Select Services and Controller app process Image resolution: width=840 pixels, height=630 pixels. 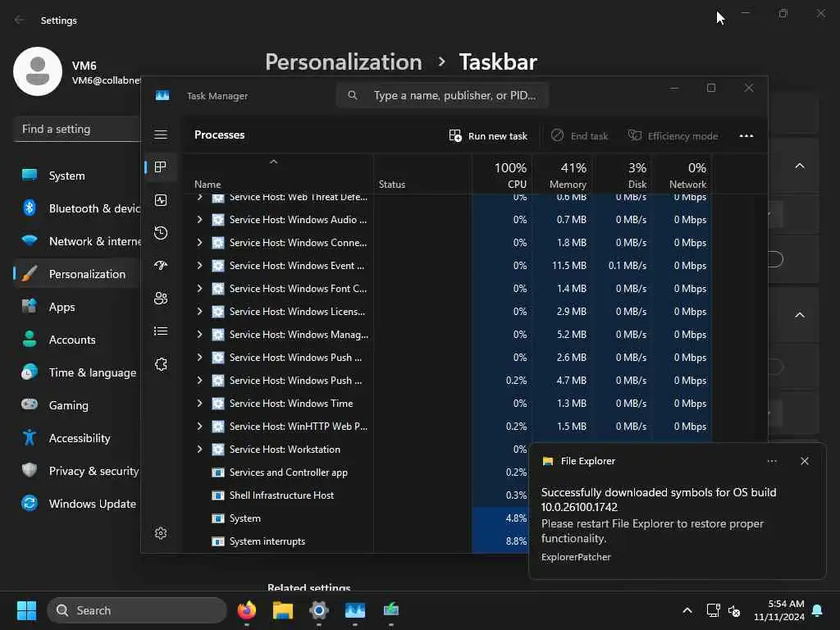tap(288, 472)
